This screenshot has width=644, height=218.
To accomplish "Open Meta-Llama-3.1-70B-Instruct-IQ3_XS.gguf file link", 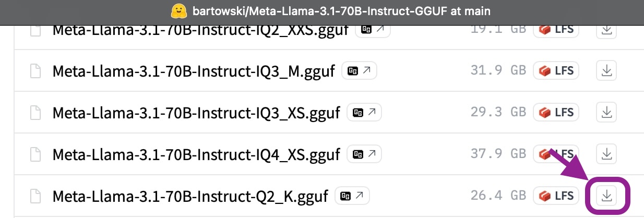I will coord(196,113).
